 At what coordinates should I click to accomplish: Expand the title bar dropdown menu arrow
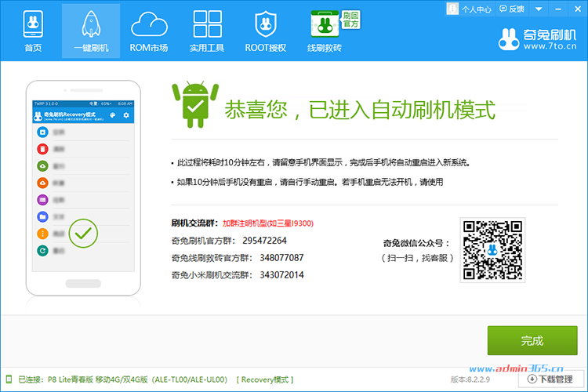click(x=539, y=9)
